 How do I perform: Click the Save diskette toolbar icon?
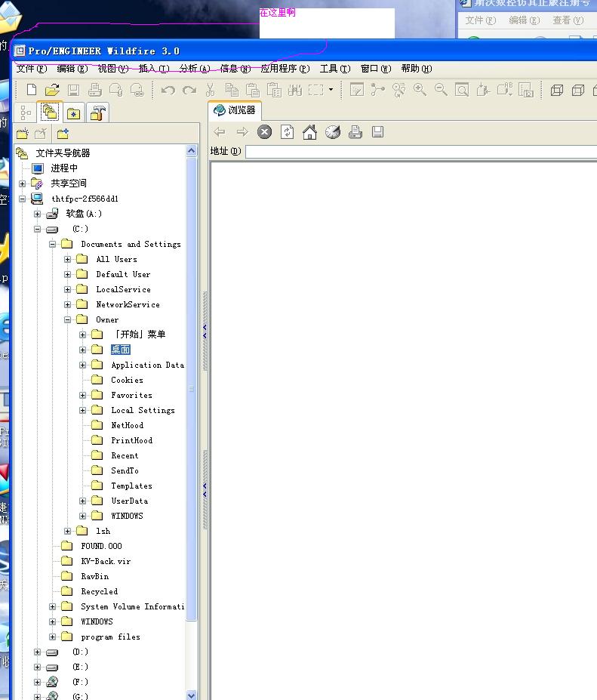pyautogui.click(x=73, y=90)
